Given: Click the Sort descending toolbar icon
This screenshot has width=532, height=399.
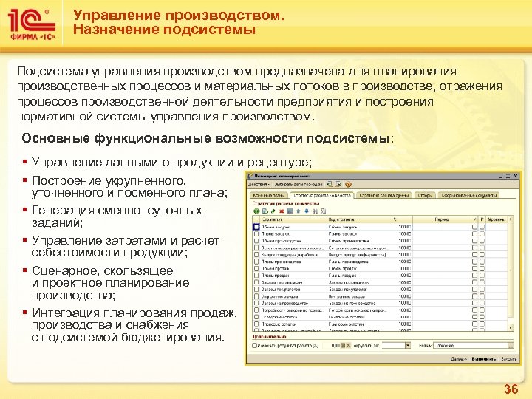Looking at the screenshot, I should (x=323, y=211).
